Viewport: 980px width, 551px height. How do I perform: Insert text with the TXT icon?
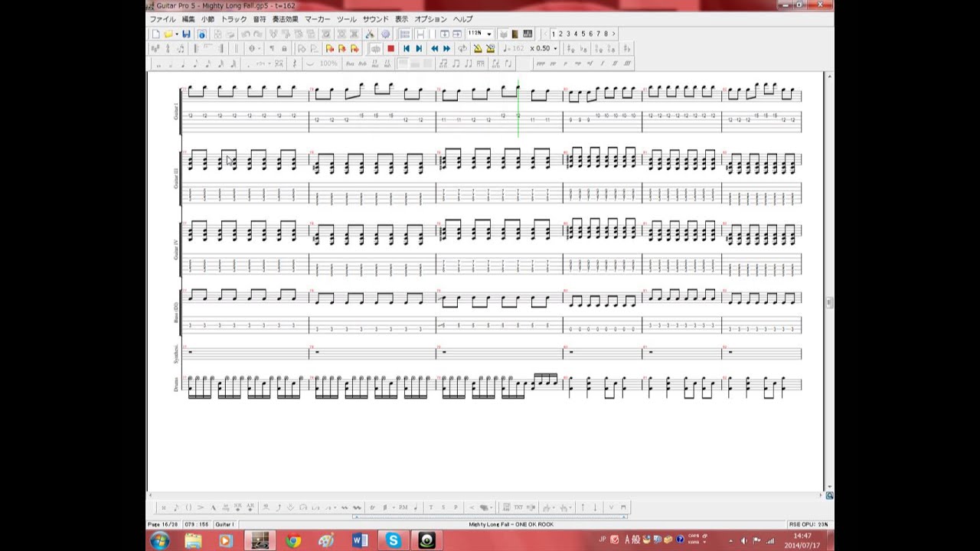pos(518,507)
